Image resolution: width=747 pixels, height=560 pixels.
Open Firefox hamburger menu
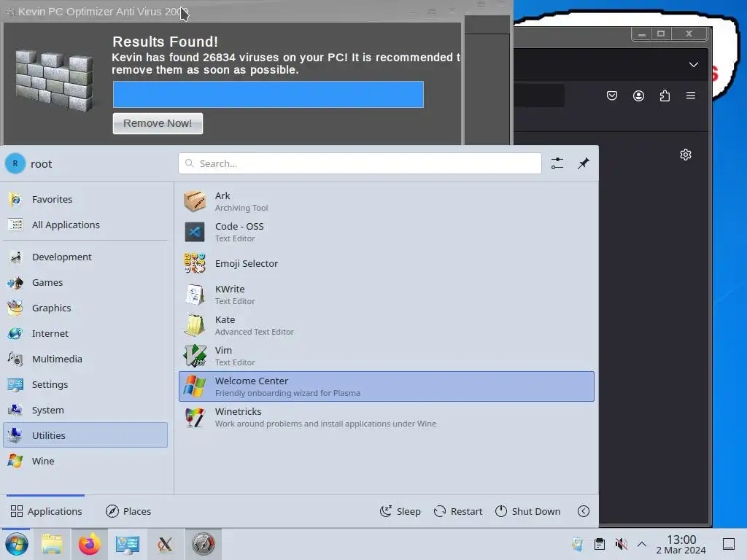click(x=690, y=96)
